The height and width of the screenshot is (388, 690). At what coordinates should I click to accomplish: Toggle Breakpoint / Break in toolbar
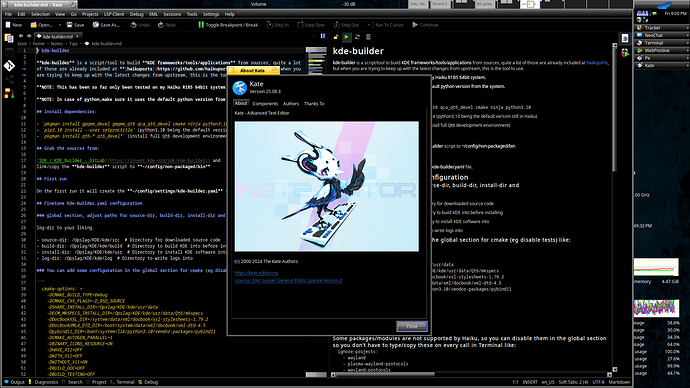228,25
